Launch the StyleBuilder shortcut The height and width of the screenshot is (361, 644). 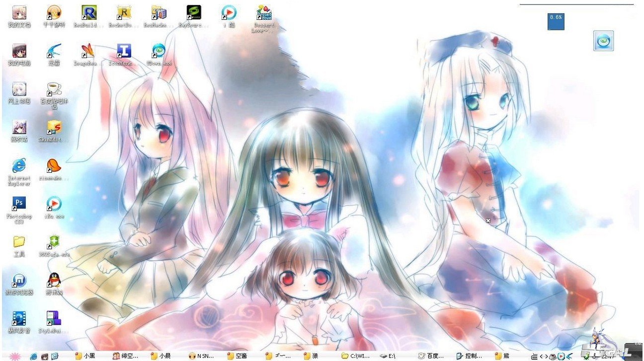tap(54, 318)
